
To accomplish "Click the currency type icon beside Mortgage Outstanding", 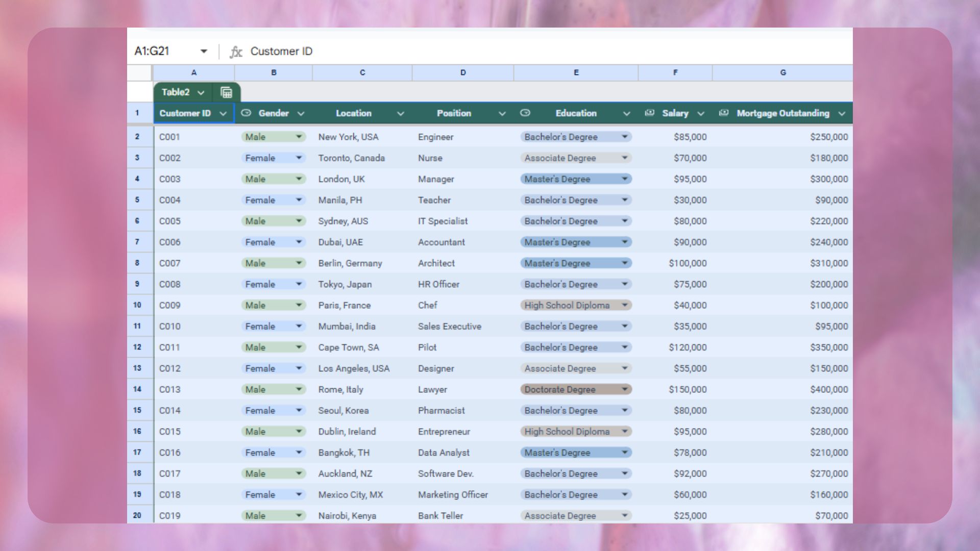I will [724, 113].
